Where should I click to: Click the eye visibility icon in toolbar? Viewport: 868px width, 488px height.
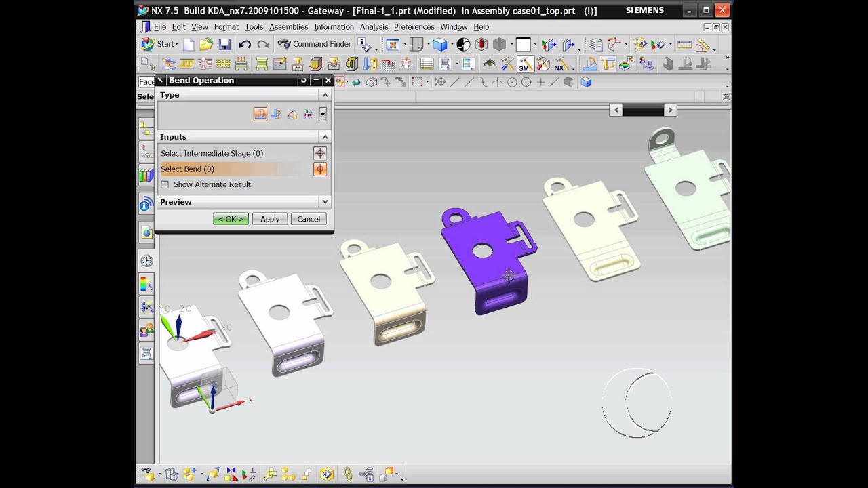pyautogui.click(x=489, y=64)
